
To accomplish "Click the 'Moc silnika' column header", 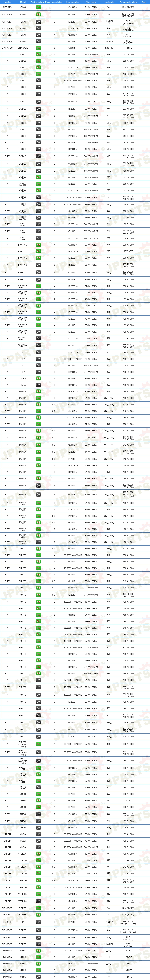I will click(x=91, y=2).
